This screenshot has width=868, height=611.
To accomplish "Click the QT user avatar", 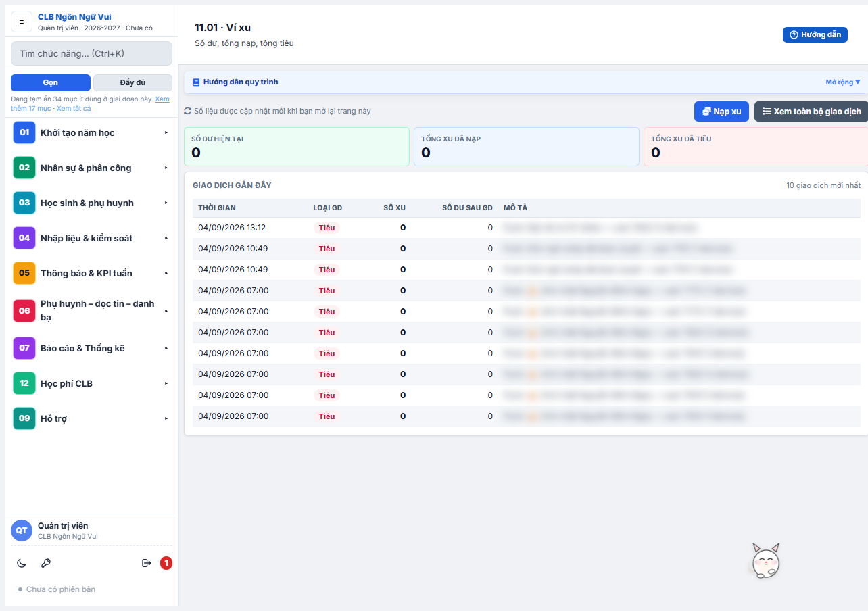I will click(x=22, y=531).
